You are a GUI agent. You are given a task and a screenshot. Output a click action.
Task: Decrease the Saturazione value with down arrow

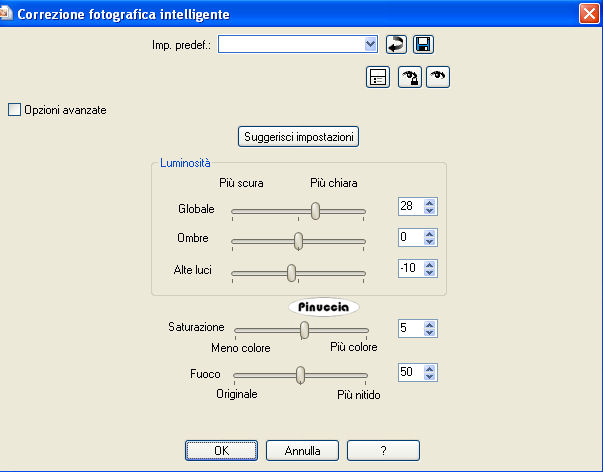point(430,333)
